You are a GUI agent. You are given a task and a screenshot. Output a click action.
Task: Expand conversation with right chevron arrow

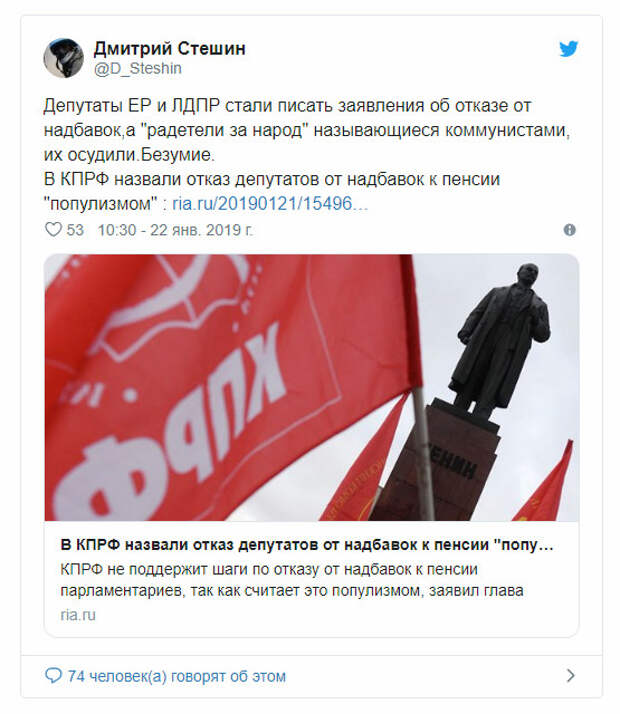[570, 675]
